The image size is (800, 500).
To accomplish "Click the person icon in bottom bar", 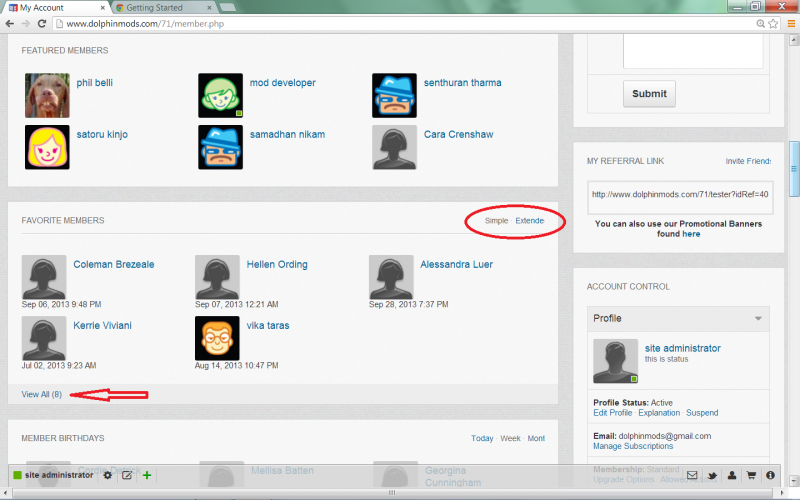I will (732, 475).
